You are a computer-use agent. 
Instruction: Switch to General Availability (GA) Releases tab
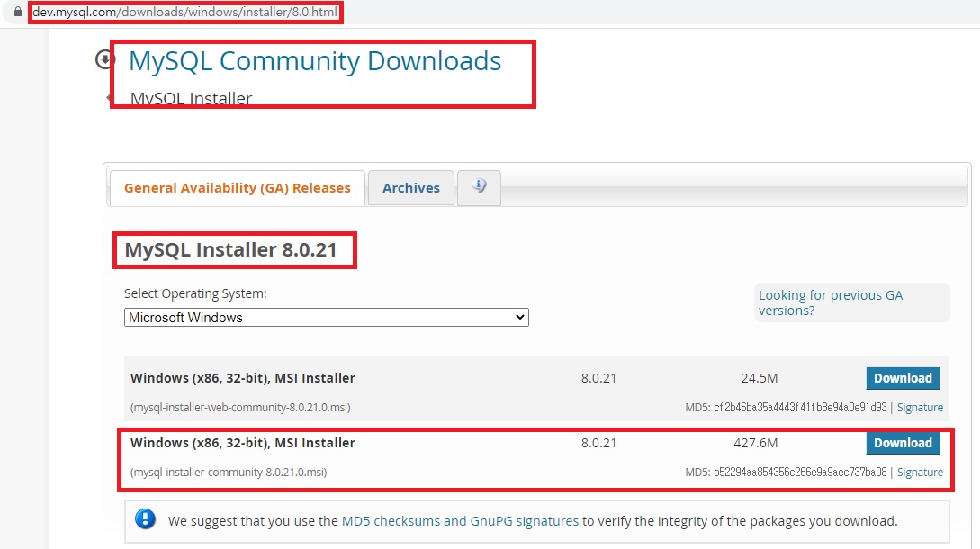[x=238, y=187]
